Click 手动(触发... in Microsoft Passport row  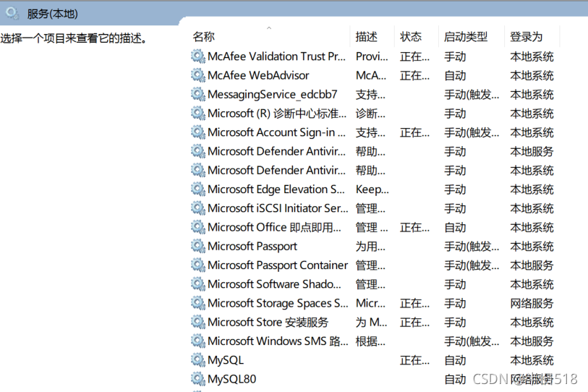pos(472,247)
